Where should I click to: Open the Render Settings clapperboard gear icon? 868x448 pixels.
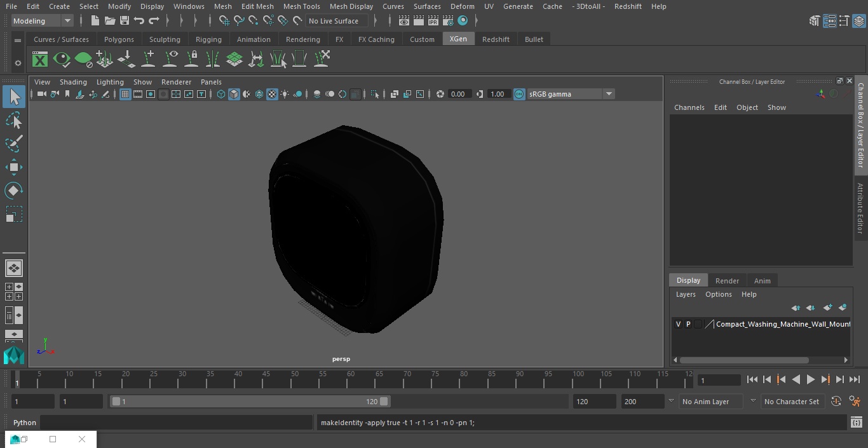point(448,21)
